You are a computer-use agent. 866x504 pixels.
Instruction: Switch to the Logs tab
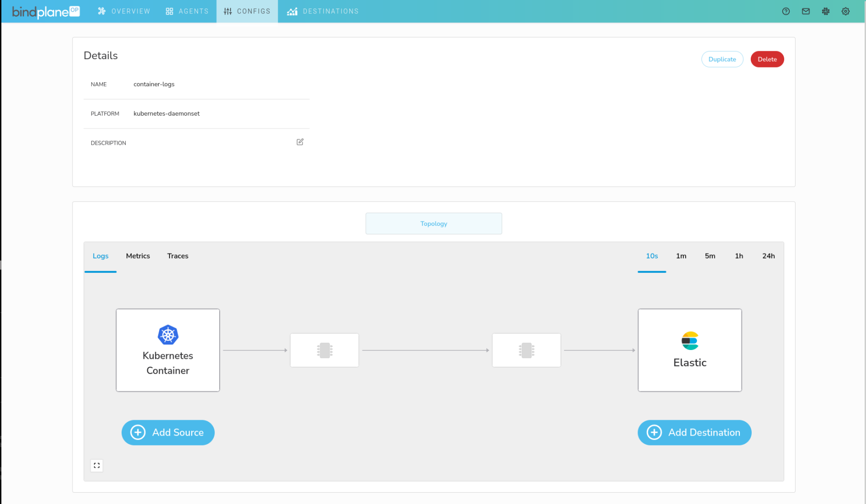click(x=100, y=256)
